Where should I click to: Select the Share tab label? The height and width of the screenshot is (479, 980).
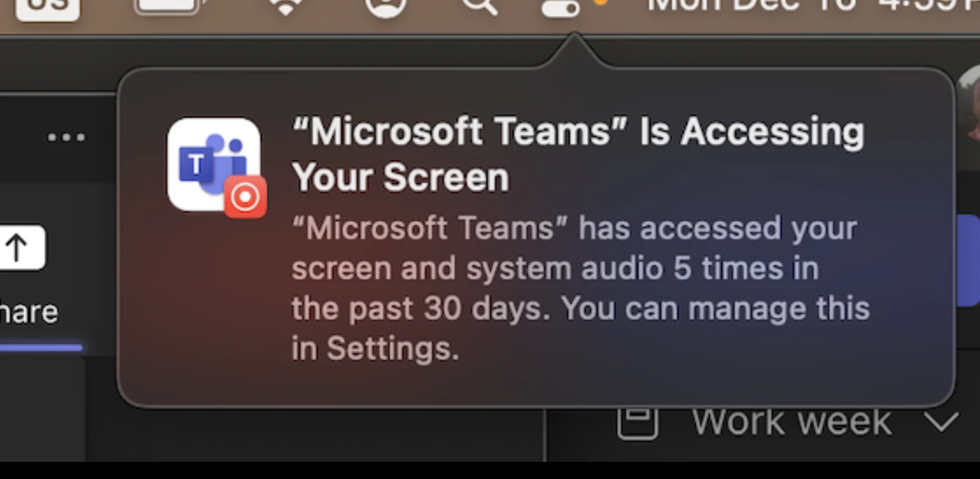29,312
